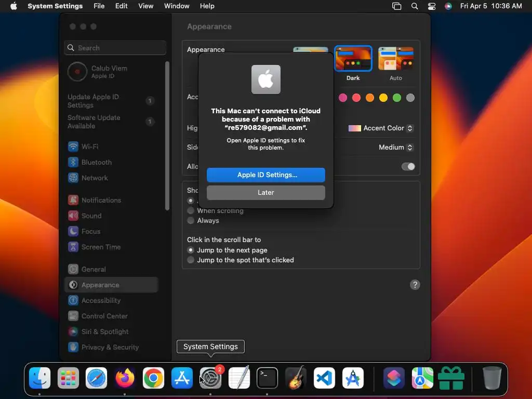Open the Apple menu
This screenshot has height=399, width=532.
[14, 6]
